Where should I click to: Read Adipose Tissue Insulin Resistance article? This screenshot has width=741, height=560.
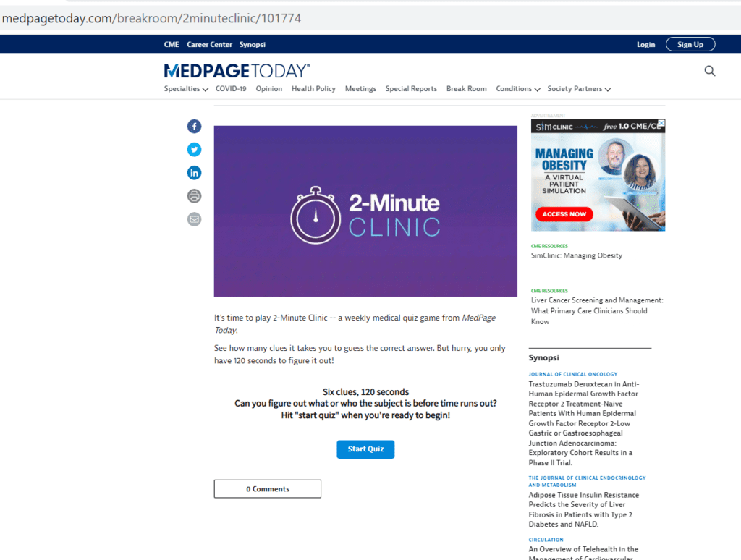coord(584,509)
